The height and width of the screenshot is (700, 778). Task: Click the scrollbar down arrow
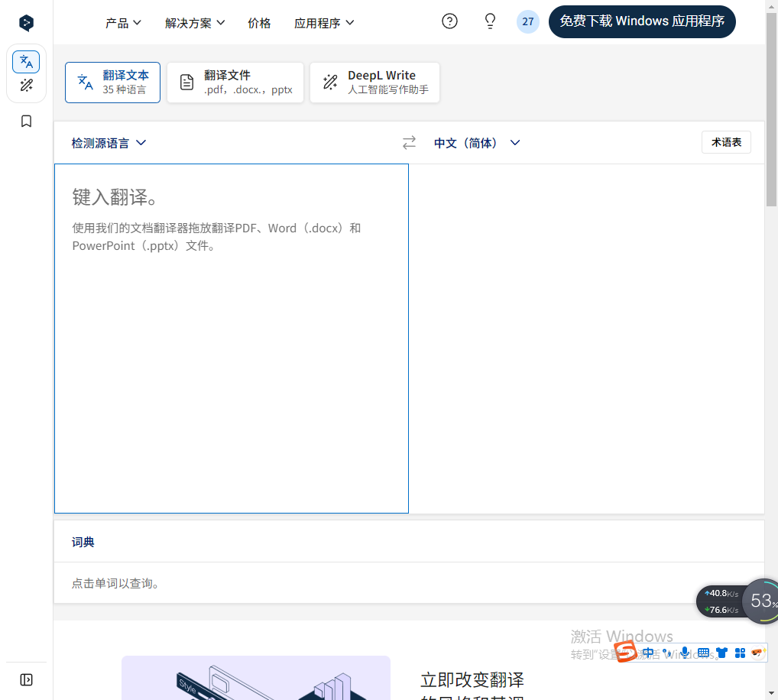click(x=771, y=693)
